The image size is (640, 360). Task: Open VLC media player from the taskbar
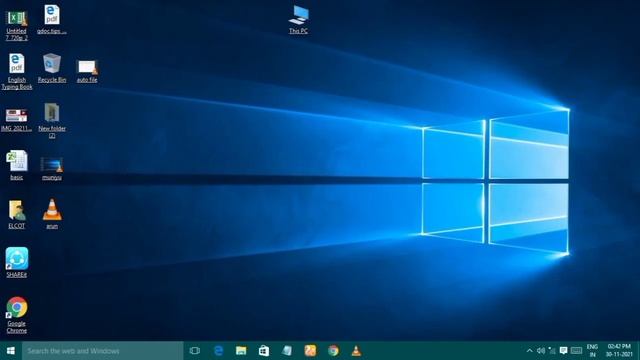point(356,351)
